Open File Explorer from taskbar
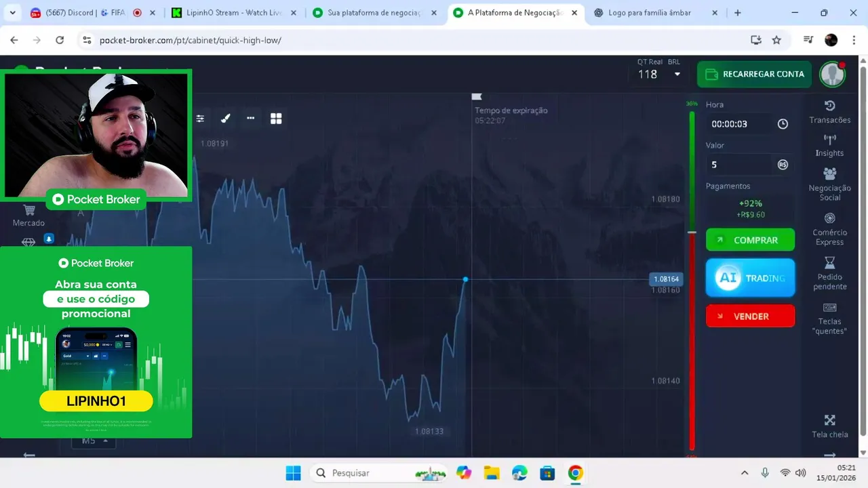Viewport: 868px width, 488px height. 492,473
